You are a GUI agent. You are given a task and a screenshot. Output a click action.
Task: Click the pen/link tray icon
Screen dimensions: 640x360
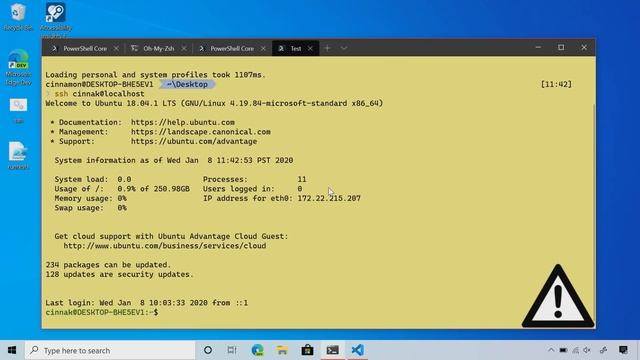pyautogui.click(x=603, y=350)
